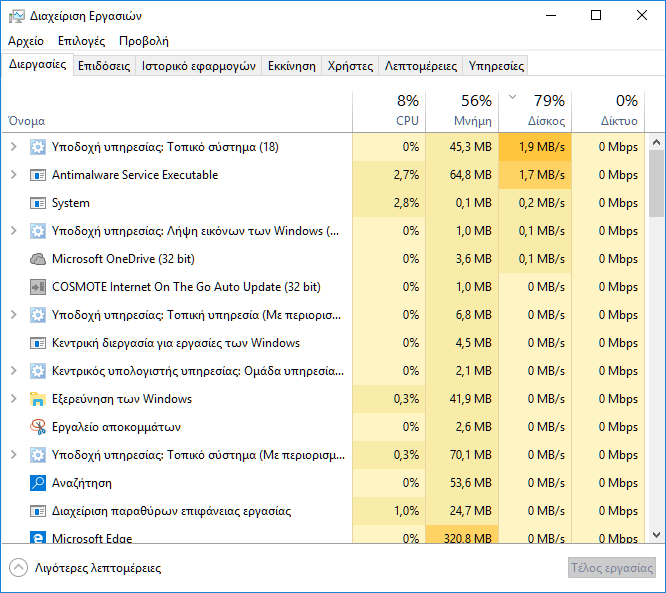Screen dimensions: 666x593
Task: Click the 320,8 MB memory value for Edge
Action: pos(468,538)
